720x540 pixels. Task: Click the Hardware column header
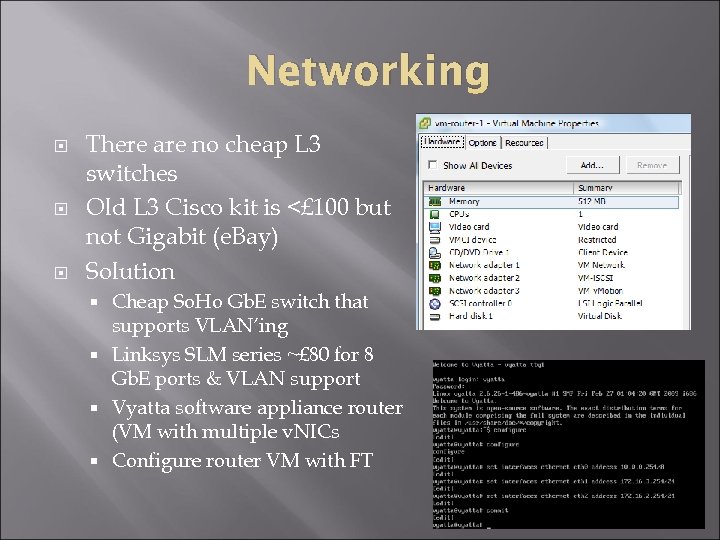pyautogui.click(x=499, y=188)
